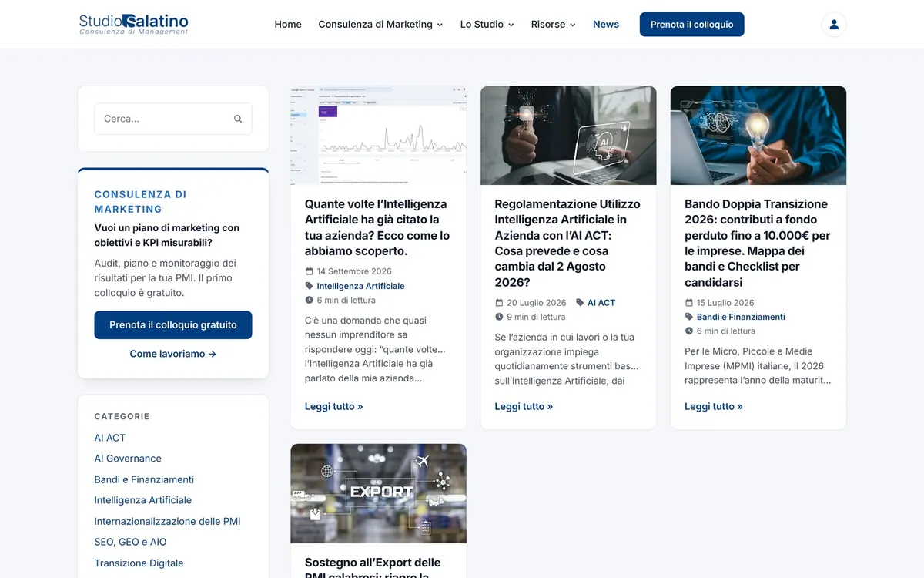Open the AI hologram post thumbnail
This screenshot has height=578, width=924.
point(568,136)
